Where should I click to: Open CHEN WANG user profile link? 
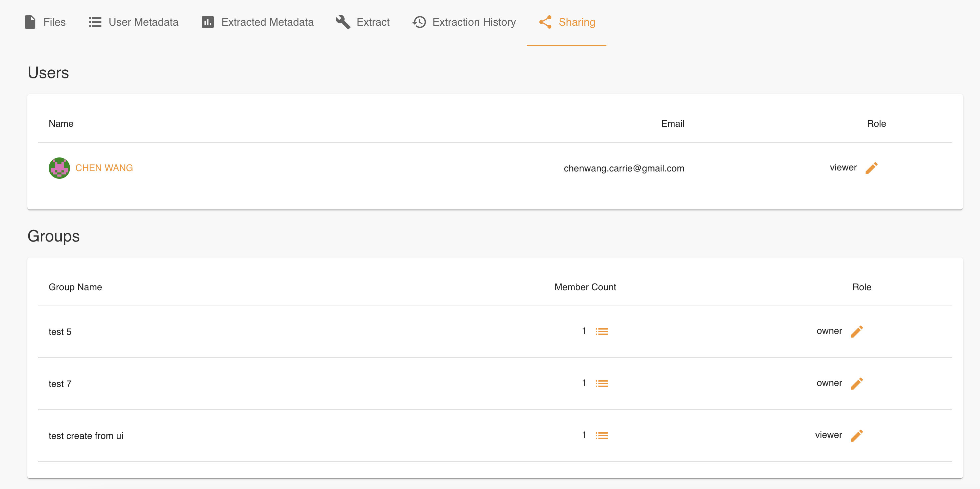[104, 168]
